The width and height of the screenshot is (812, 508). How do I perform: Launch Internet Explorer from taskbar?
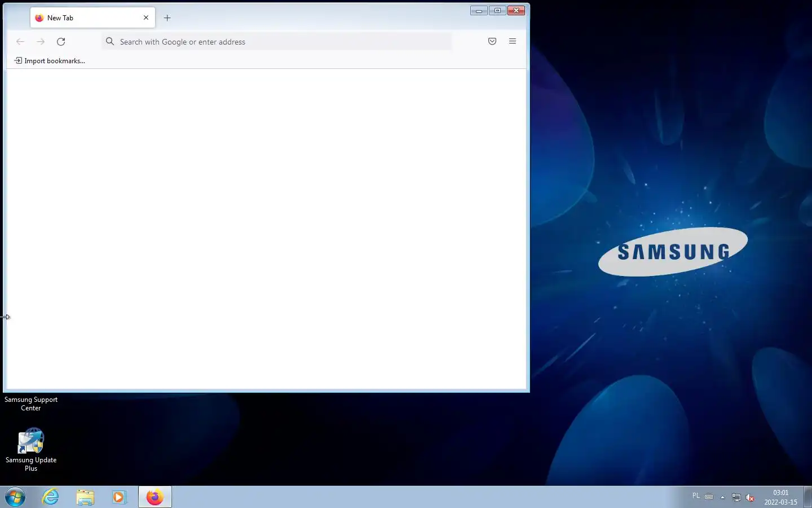coord(51,497)
